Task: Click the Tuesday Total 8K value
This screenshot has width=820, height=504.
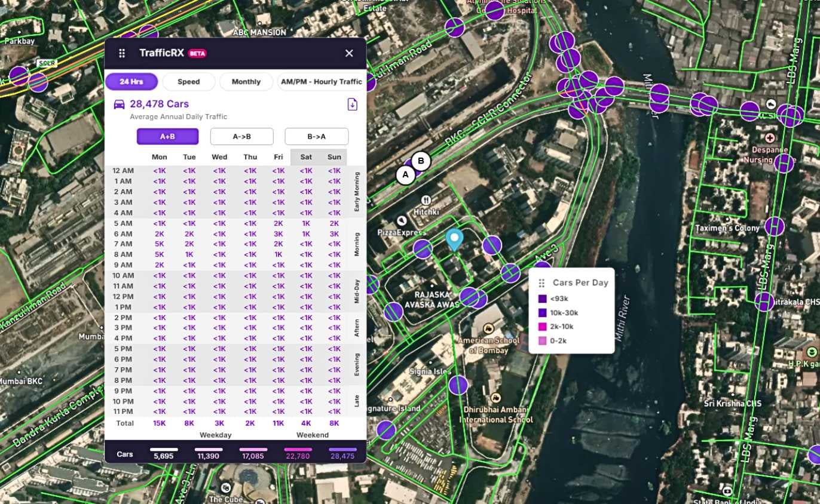Action: coord(189,423)
